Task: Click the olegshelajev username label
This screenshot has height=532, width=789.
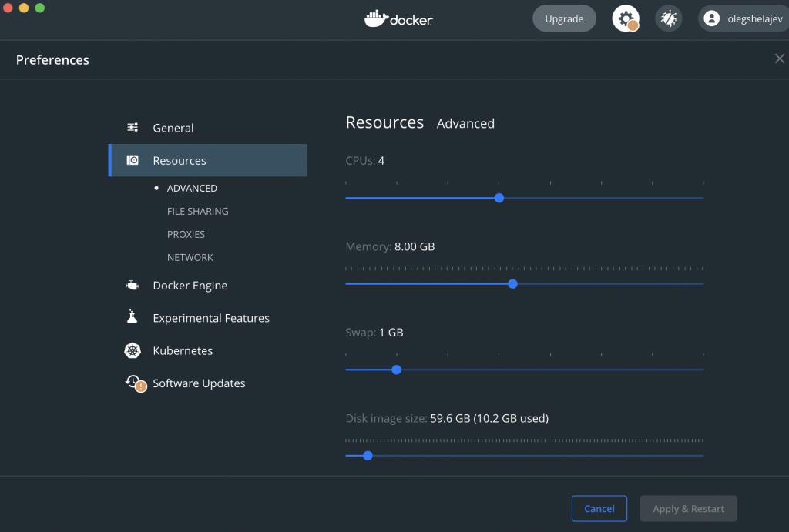Action: [755, 19]
